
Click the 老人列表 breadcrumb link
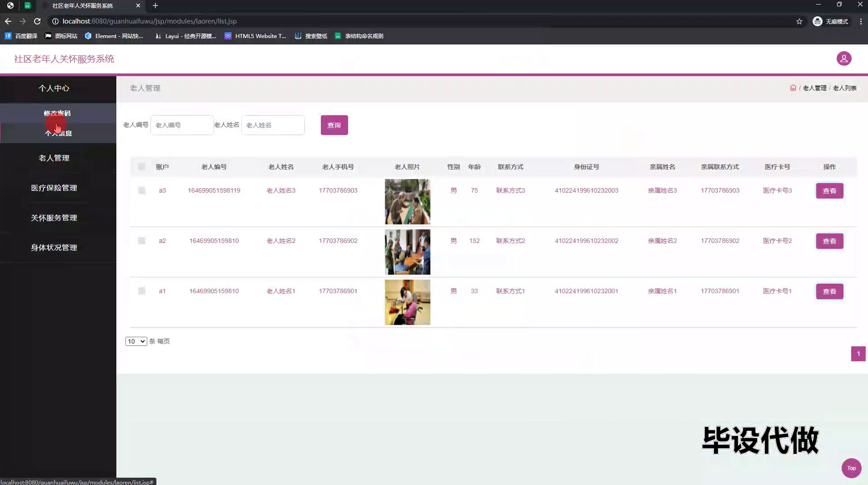(x=844, y=88)
